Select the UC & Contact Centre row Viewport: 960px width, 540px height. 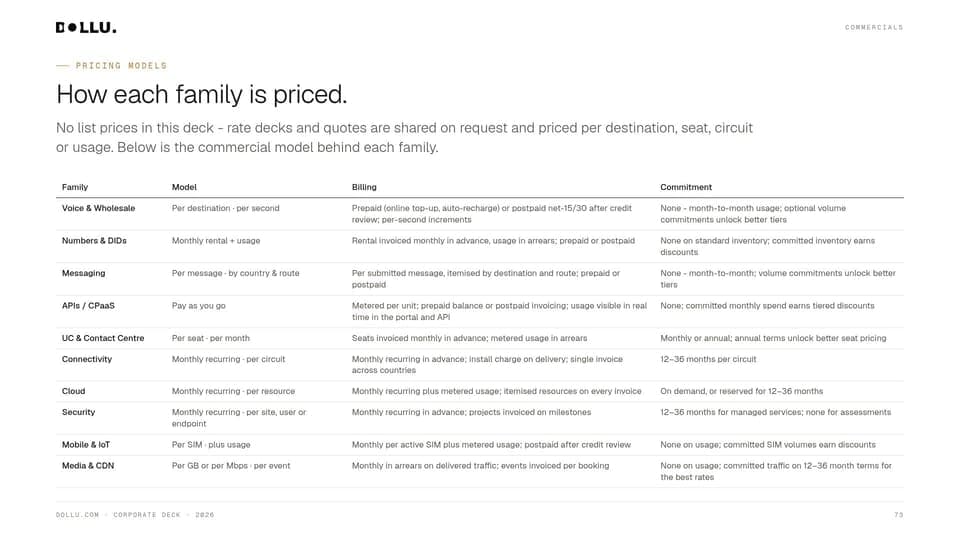[x=480, y=338]
